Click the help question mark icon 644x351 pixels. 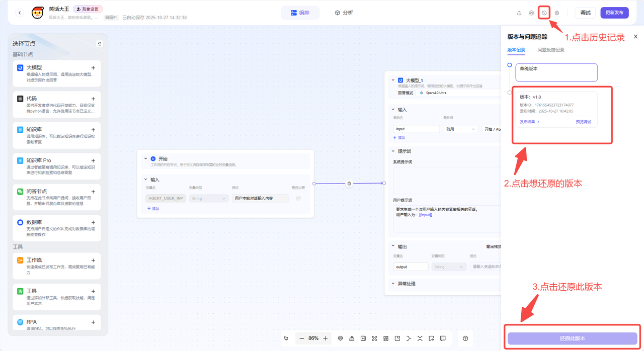coord(465,338)
